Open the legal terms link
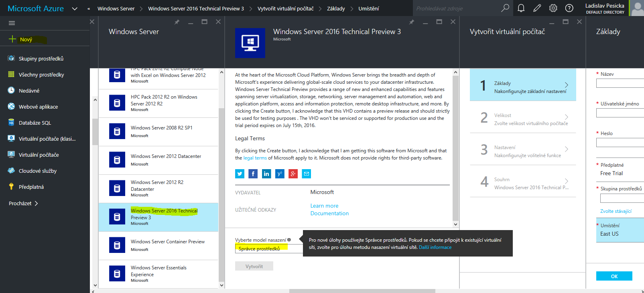The height and width of the screenshot is (293, 644). (255, 158)
